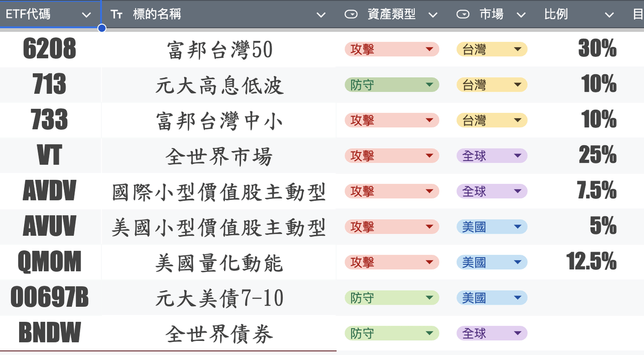Select the name cell 元大高息低波
This screenshot has height=355, width=644.
click(x=219, y=85)
